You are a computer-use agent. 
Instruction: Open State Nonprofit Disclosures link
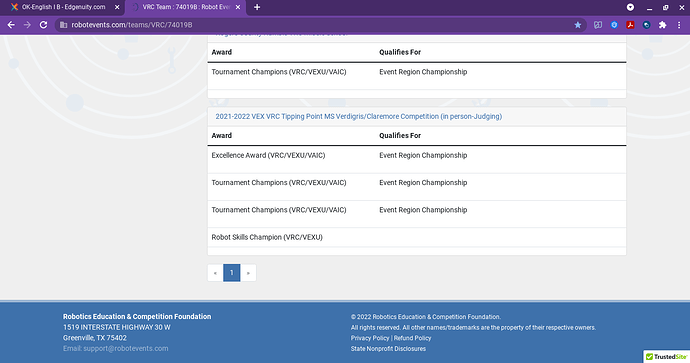[x=388, y=348]
